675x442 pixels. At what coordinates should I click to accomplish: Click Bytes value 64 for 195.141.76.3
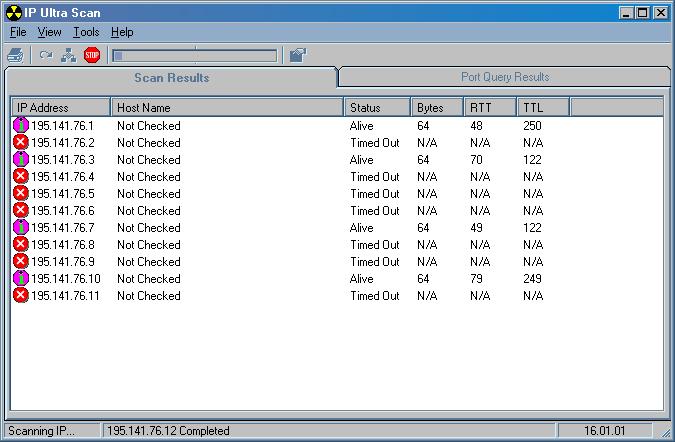pos(423,160)
